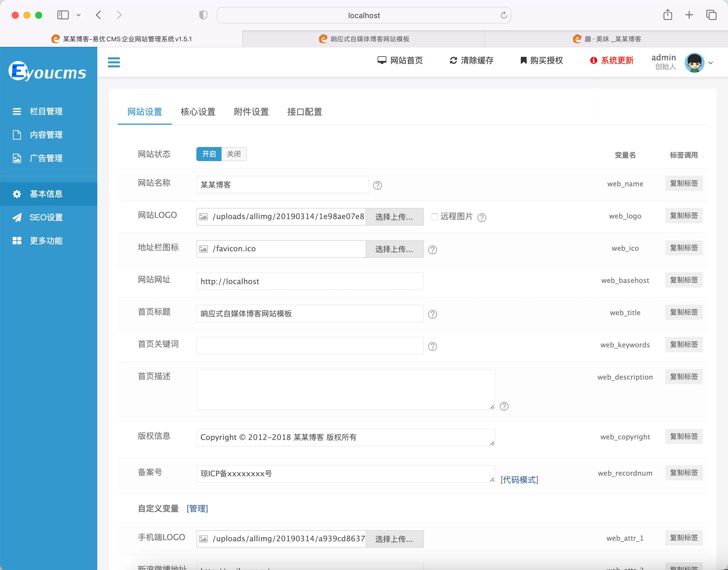This screenshot has width=728, height=570.
Task: Click the reload page icon in address bar
Action: tap(503, 15)
